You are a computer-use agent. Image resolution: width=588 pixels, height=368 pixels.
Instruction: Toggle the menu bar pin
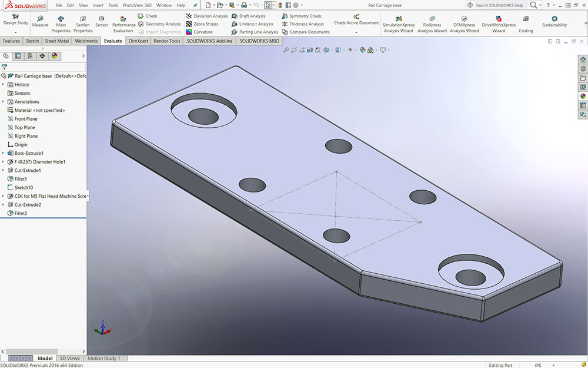click(195, 5)
